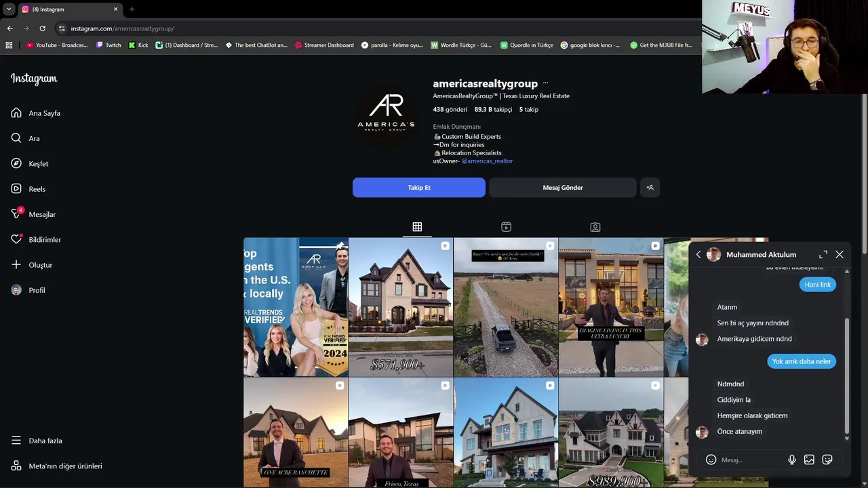Open Ara search in sidebar
This screenshot has width=868, height=488.
click(26, 138)
